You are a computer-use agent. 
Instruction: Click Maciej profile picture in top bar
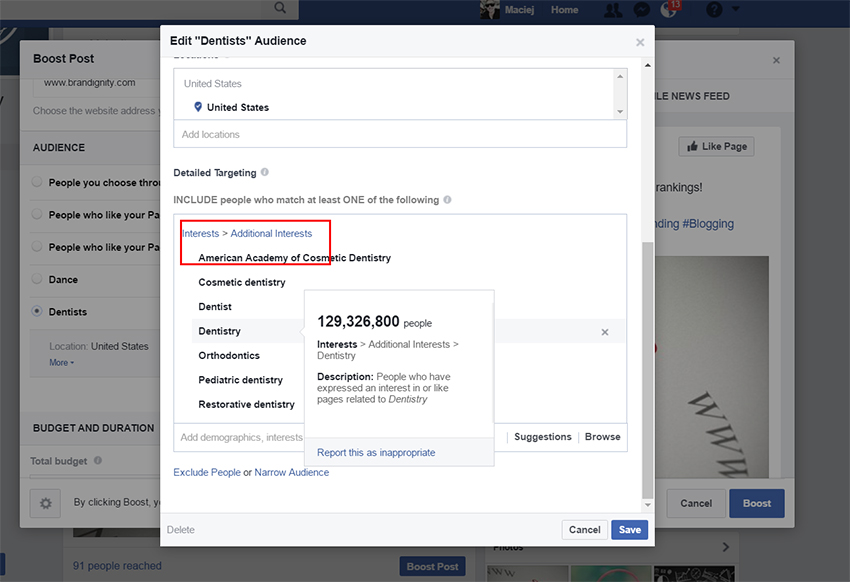pyautogui.click(x=490, y=9)
